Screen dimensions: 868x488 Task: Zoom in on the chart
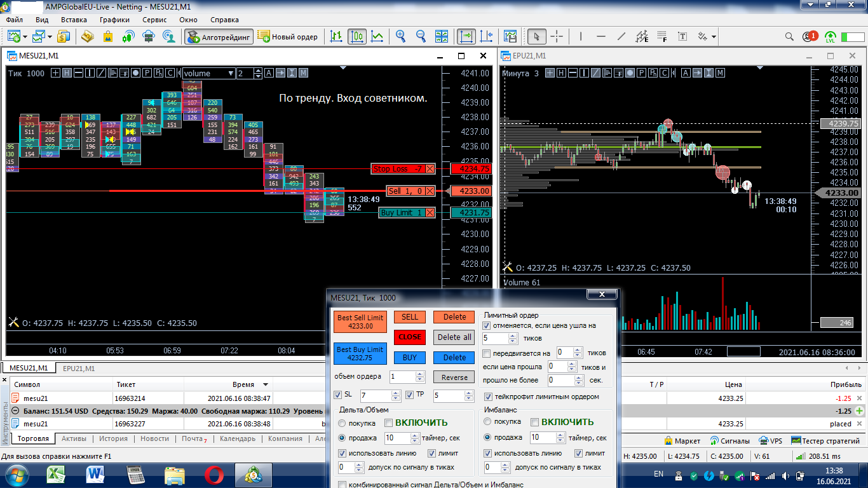point(401,36)
